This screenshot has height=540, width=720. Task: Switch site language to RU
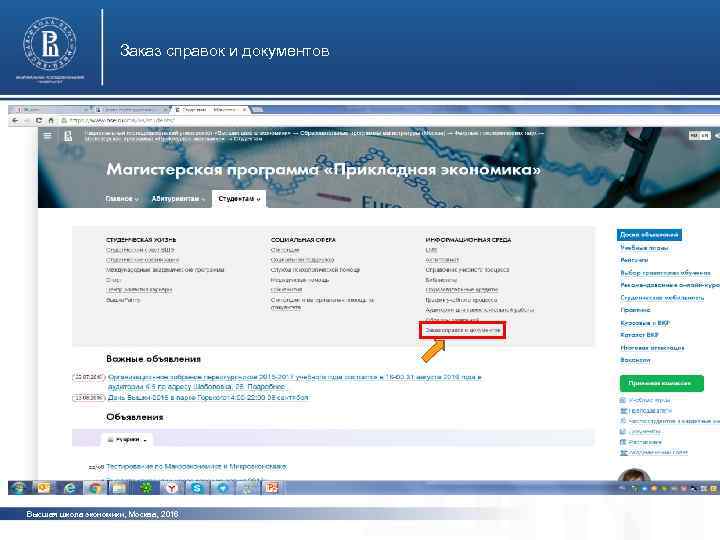(694, 135)
